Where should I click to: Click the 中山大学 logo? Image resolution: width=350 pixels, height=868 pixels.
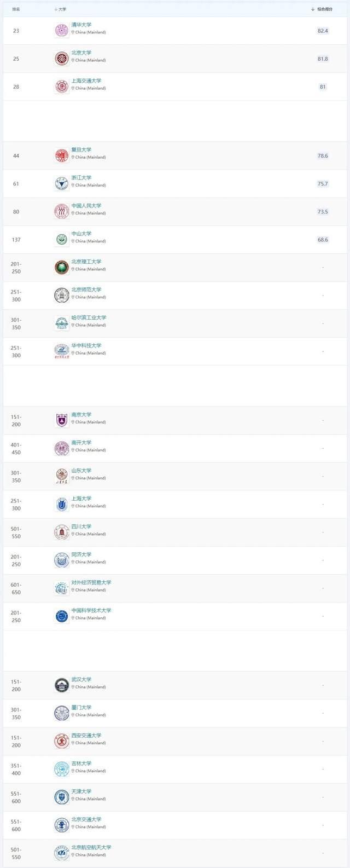tap(62, 239)
